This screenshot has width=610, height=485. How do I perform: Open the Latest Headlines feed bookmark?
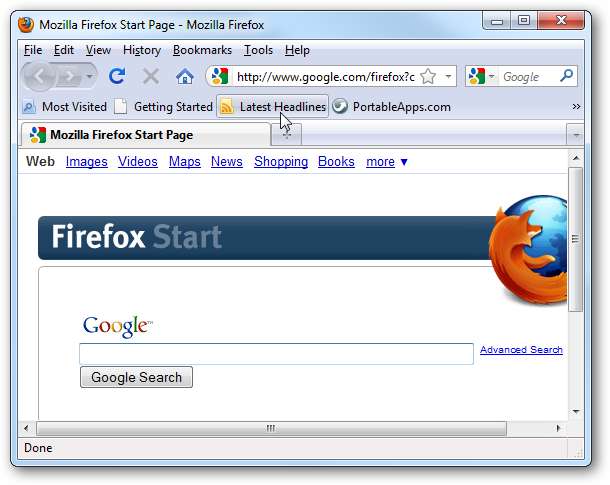pos(273,107)
